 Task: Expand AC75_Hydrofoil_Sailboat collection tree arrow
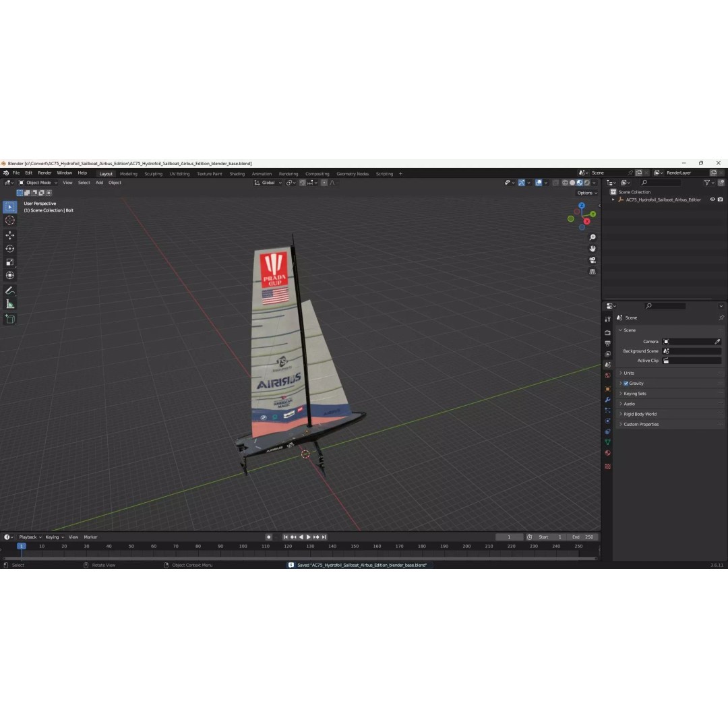(x=613, y=200)
